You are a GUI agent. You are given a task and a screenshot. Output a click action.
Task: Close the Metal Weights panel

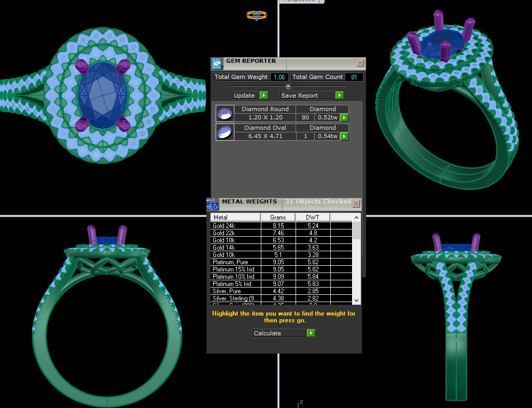(356, 204)
